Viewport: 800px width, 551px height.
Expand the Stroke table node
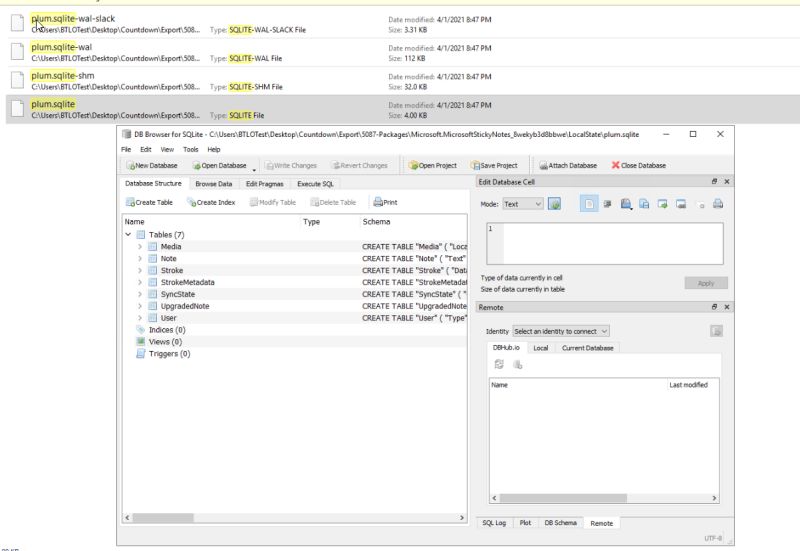tap(140, 270)
